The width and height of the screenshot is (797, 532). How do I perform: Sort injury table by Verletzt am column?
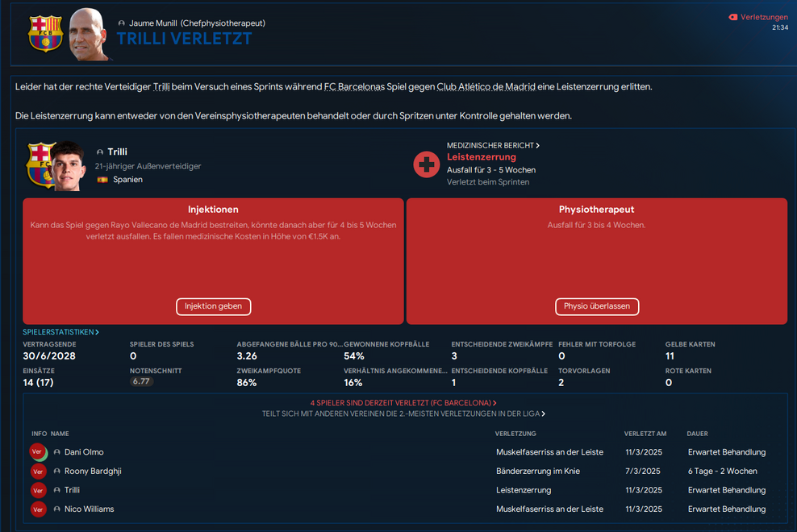point(645,434)
